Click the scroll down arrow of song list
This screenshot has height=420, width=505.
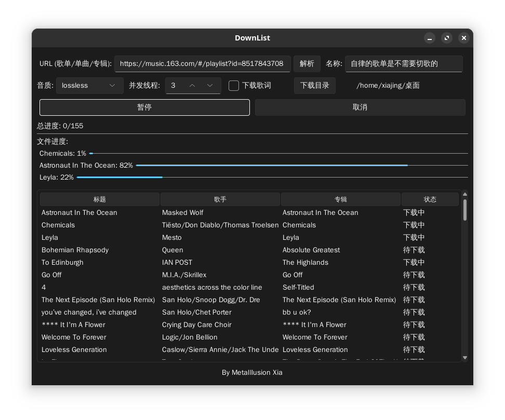464,357
